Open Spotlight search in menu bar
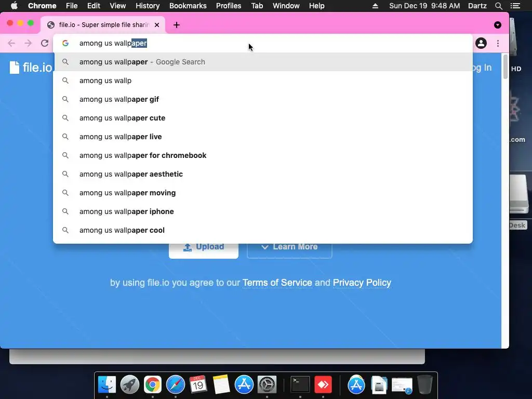This screenshot has height=399, width=532. coord(498,6)
